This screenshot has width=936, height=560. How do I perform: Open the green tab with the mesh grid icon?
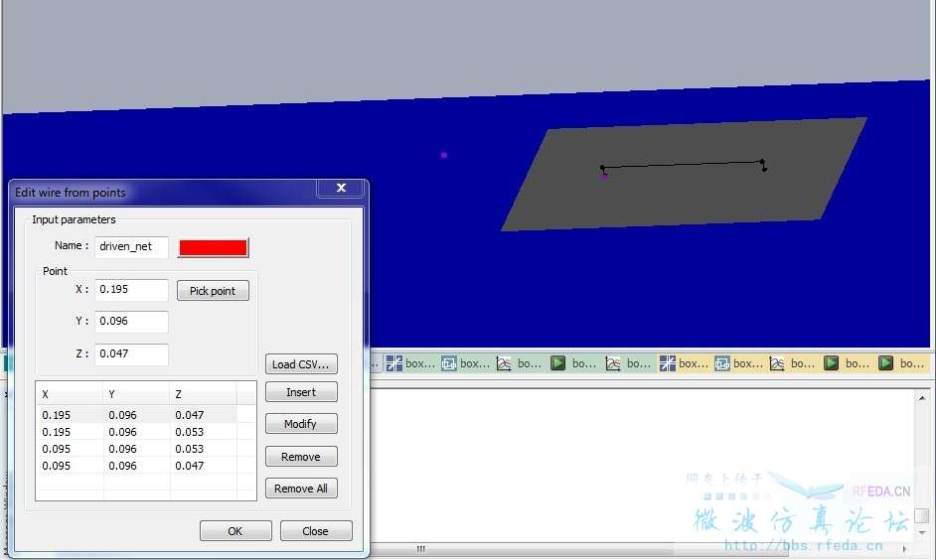pyautogui.click(x=410, y=363)
